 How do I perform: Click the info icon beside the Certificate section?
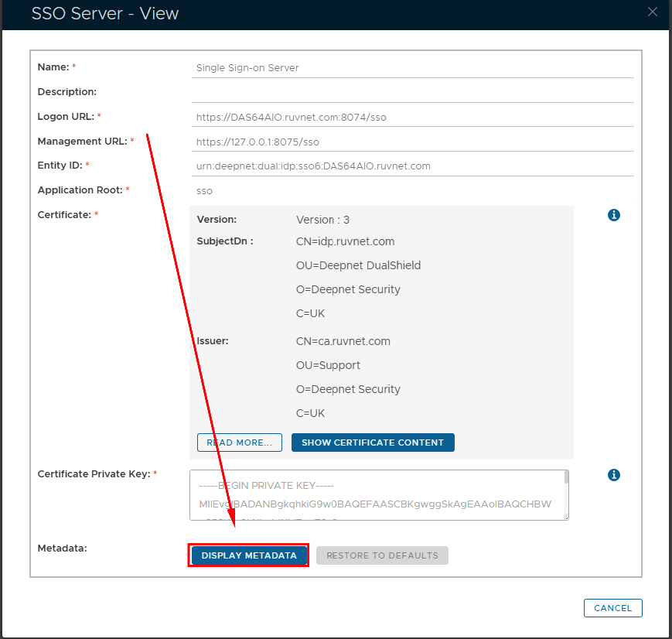click(x=614, y=215)
